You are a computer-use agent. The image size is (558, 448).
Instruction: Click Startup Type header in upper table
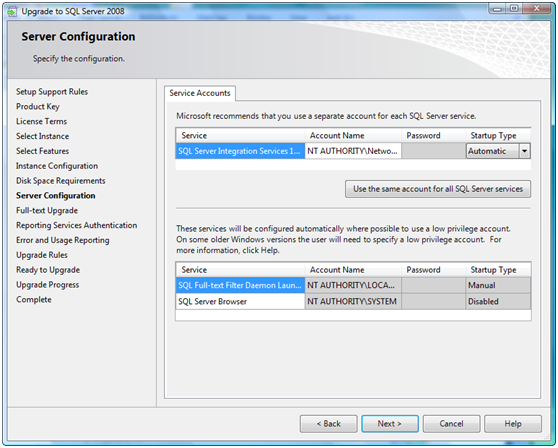[498, 136]
